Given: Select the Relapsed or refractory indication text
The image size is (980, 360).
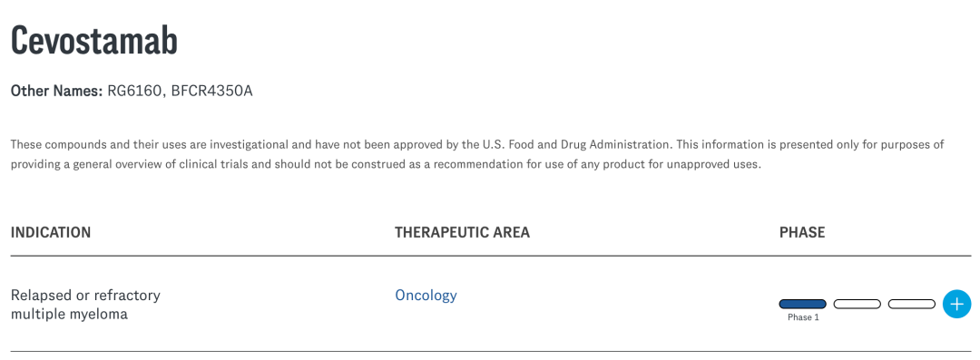Looking at the screenshot, I should pyautogui.click(x=85, y=295).
